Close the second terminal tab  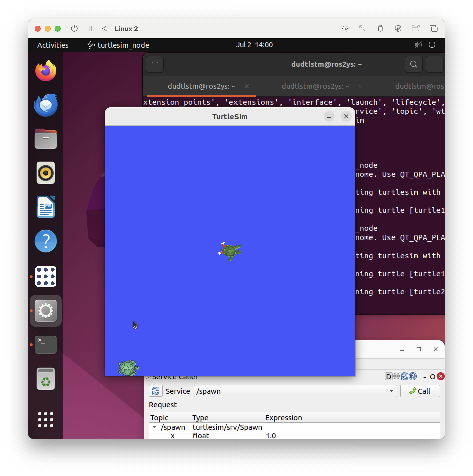(x=360, y=86)
